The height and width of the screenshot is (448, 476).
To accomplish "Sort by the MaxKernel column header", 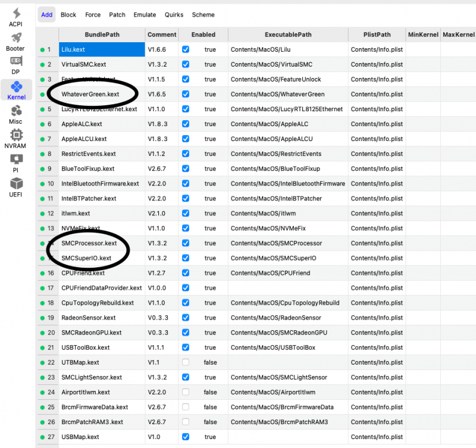I will [458, 35].
